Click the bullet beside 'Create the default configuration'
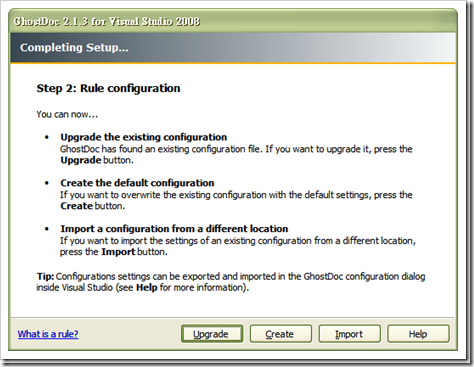Image resolution: width=474 pixels, height=367 pixels. (47, 183)
